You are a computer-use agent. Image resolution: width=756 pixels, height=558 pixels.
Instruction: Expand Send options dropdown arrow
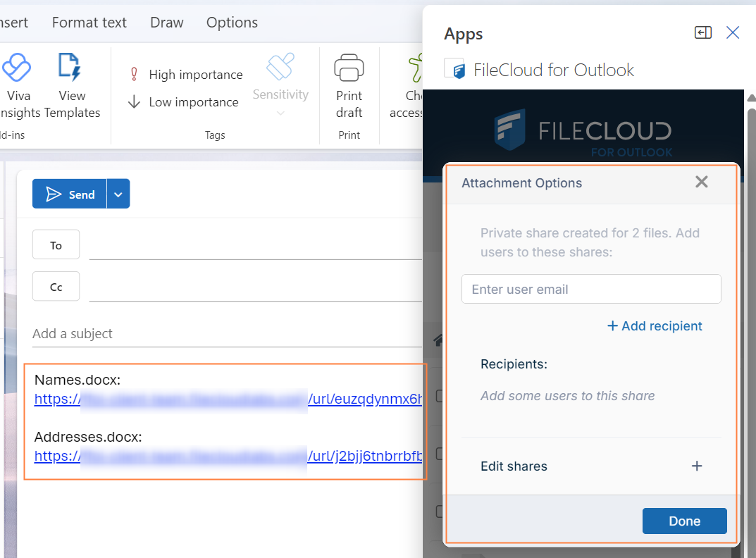click(118, 194)
